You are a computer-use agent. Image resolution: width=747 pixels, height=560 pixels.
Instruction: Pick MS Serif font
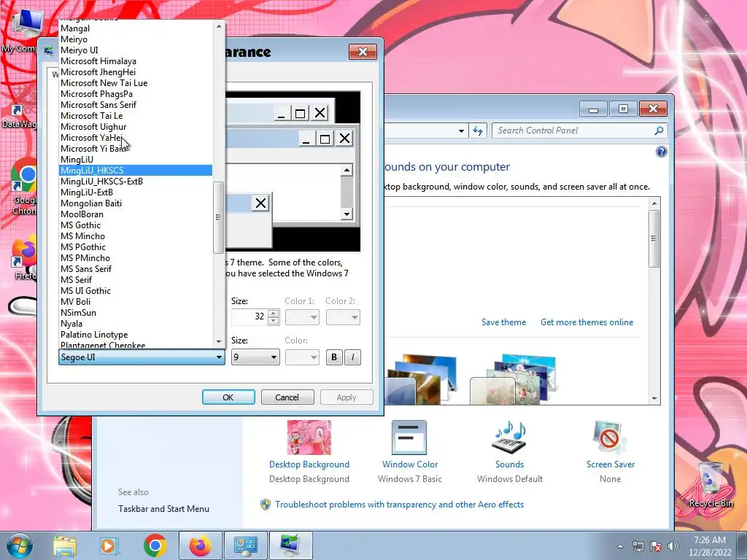click(x=136, y=280)
